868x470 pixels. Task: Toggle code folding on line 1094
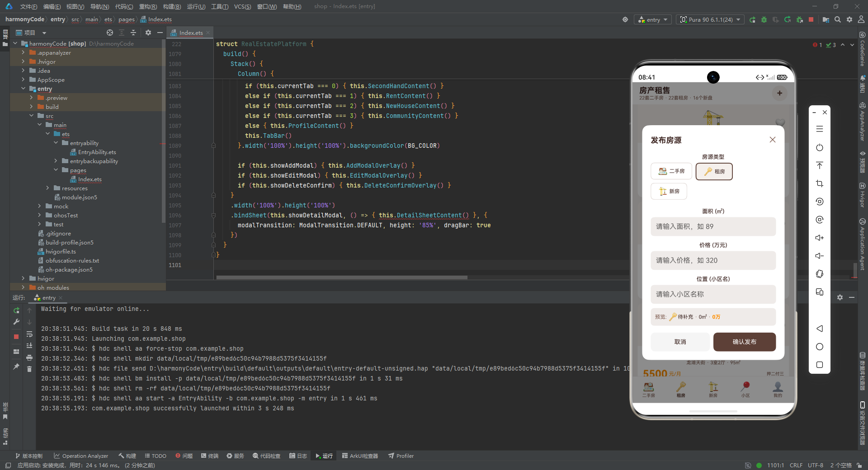213,195
